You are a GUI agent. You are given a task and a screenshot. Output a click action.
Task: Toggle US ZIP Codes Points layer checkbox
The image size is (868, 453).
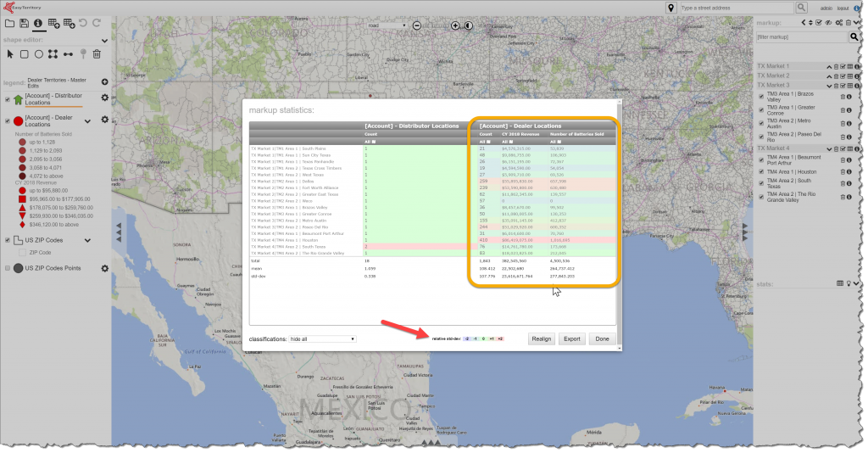[x=7, y=268]
